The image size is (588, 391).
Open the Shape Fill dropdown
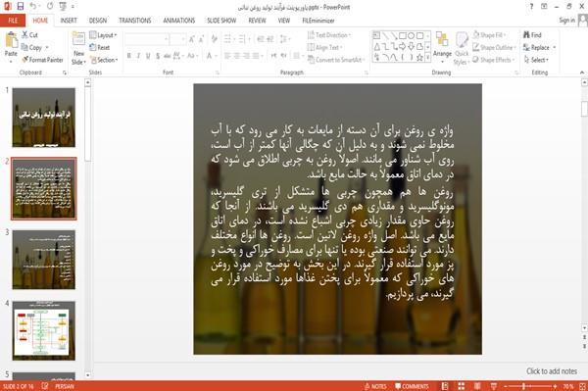(489, 35)
